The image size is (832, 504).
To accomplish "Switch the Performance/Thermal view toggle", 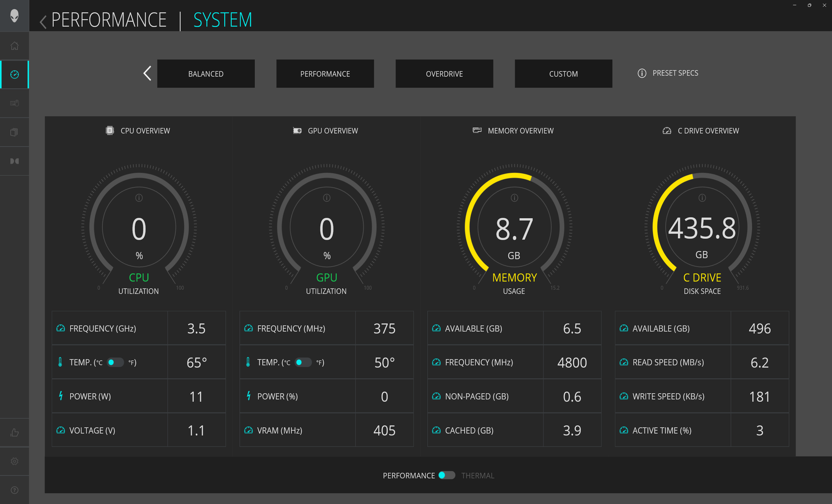I will [x=446, y=475].
